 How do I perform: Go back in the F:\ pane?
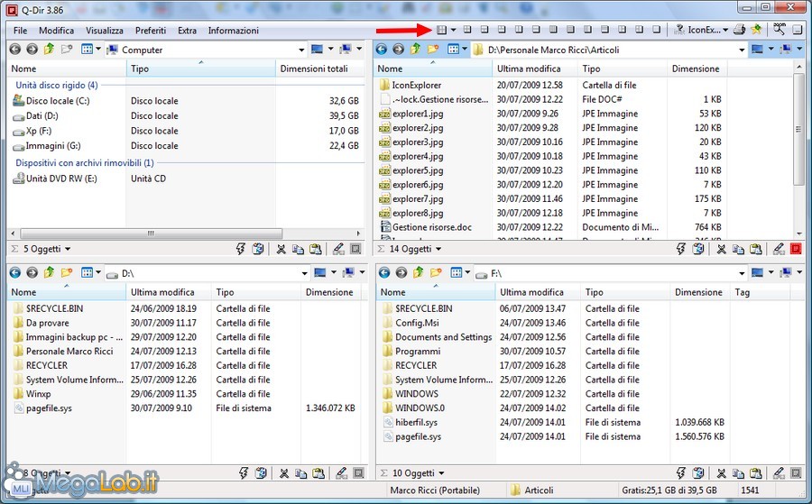pyautogui.click(x=384, y=272)
